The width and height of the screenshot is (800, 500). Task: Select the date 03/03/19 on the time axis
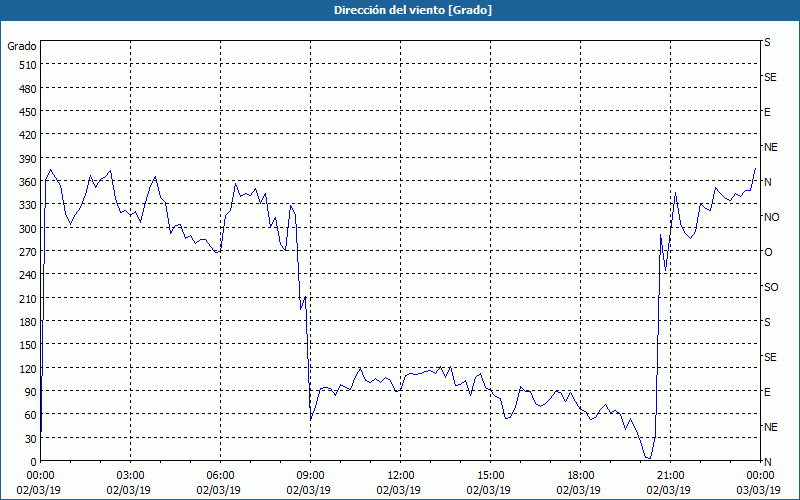tap(759, 490)
